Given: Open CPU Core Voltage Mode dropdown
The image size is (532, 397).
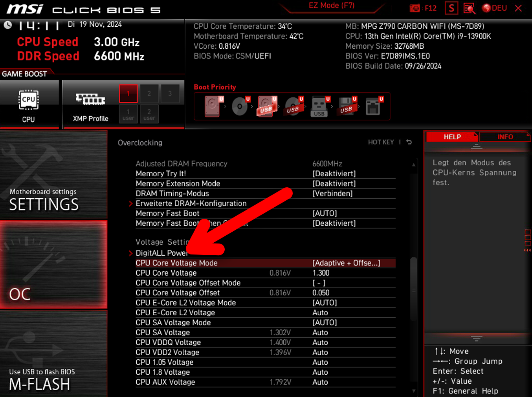Looking at the screenshot, I should click(x=346, y=263).
